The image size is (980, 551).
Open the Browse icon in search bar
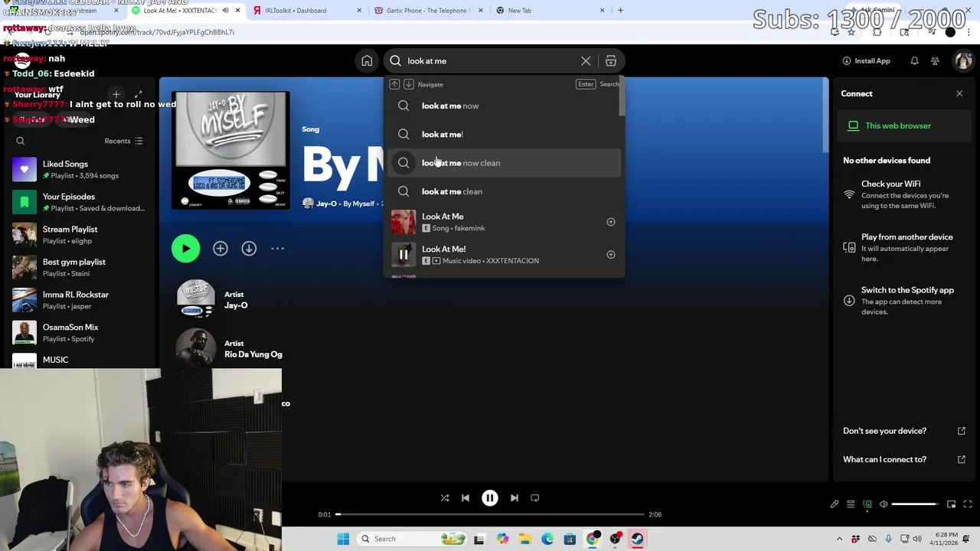tap(611, 61)
